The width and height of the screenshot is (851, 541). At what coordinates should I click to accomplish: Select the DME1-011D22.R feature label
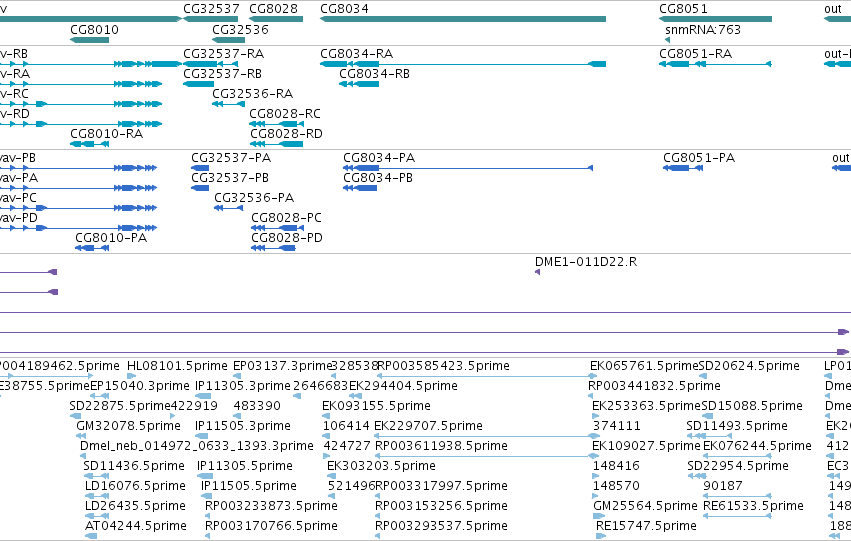pos(586,262)
